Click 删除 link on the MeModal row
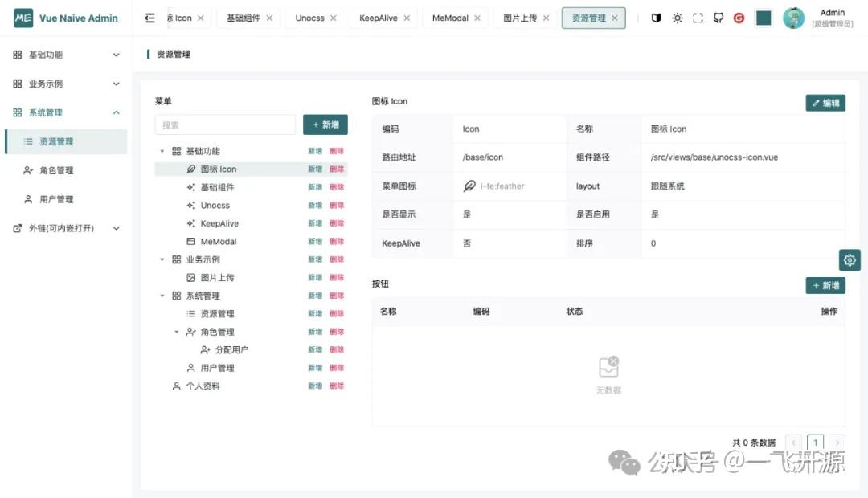868x498 pixels. [337, 241]
